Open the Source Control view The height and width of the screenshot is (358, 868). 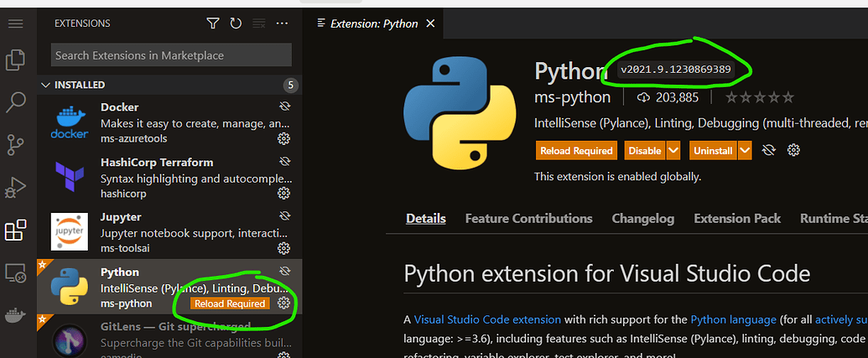(15, 145)
